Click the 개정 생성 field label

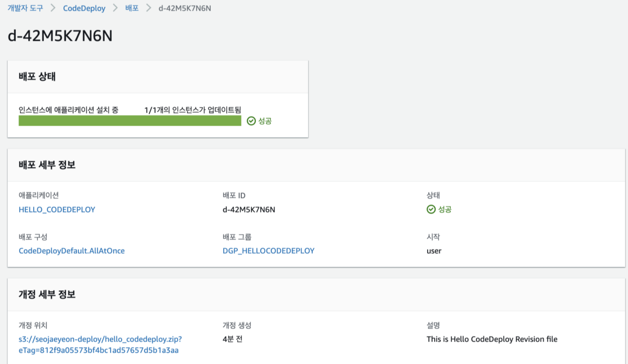click(x=237, y=325)
